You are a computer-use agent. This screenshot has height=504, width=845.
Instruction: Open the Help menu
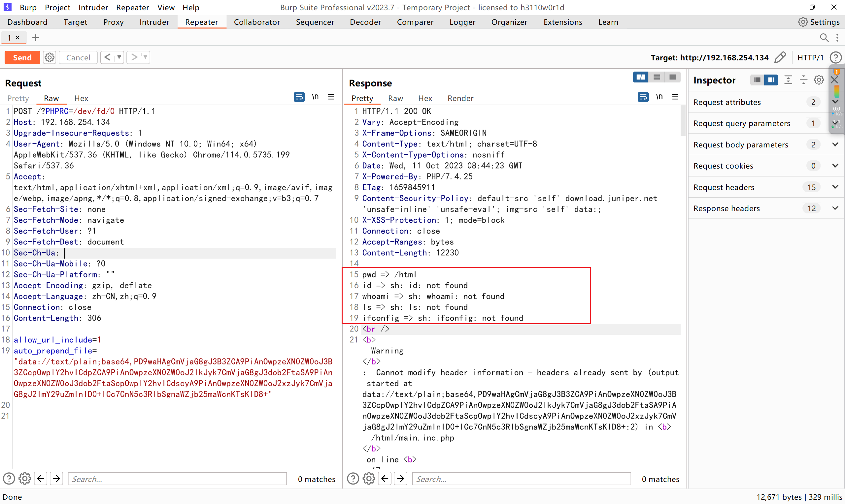point(191,8)
